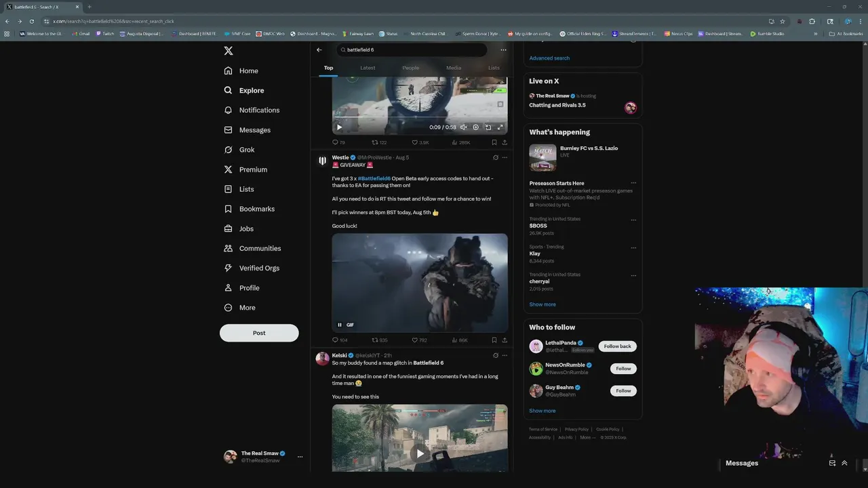Open search options three-dot menu

click(503, 49)
